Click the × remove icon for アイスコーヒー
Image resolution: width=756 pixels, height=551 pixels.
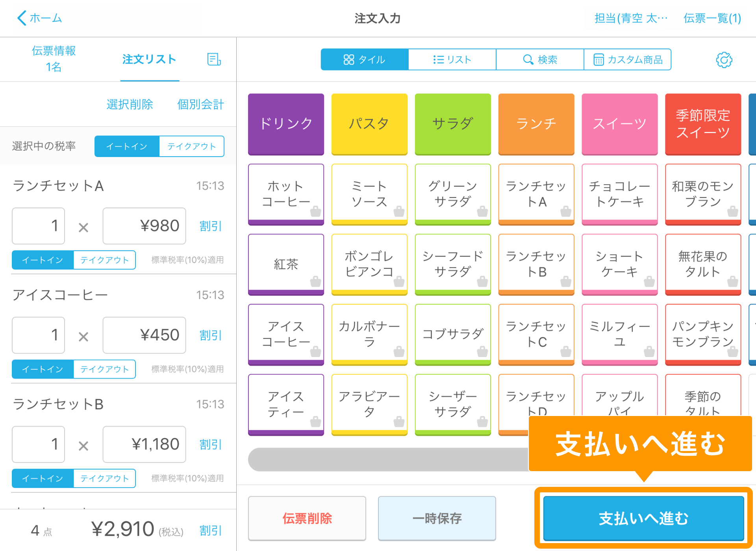(83, 337)
